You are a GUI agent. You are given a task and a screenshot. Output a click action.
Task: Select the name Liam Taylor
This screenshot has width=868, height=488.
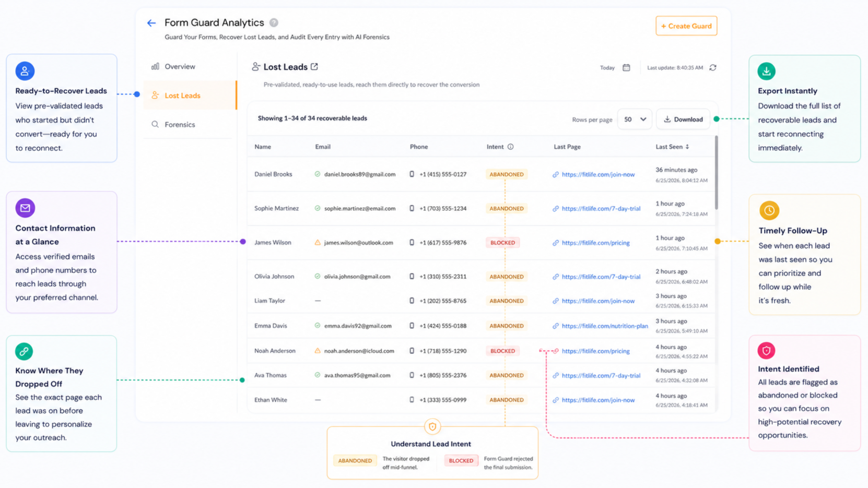point(269,301)
